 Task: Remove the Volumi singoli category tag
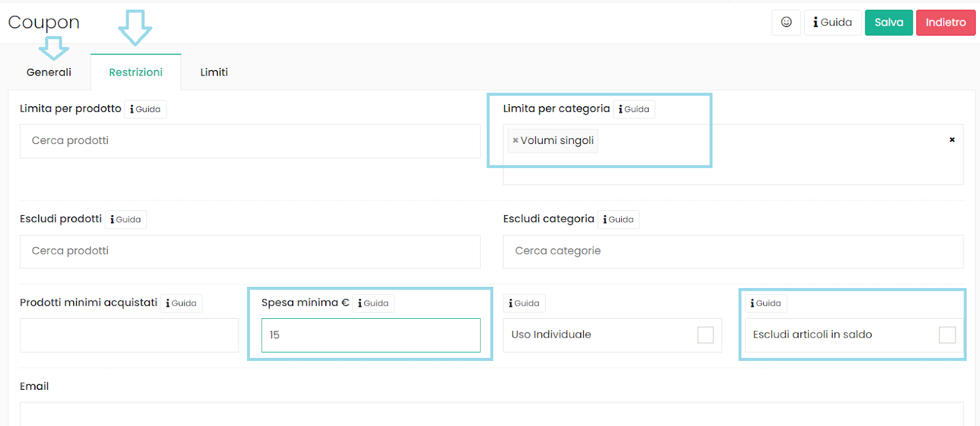coord(515,141)
